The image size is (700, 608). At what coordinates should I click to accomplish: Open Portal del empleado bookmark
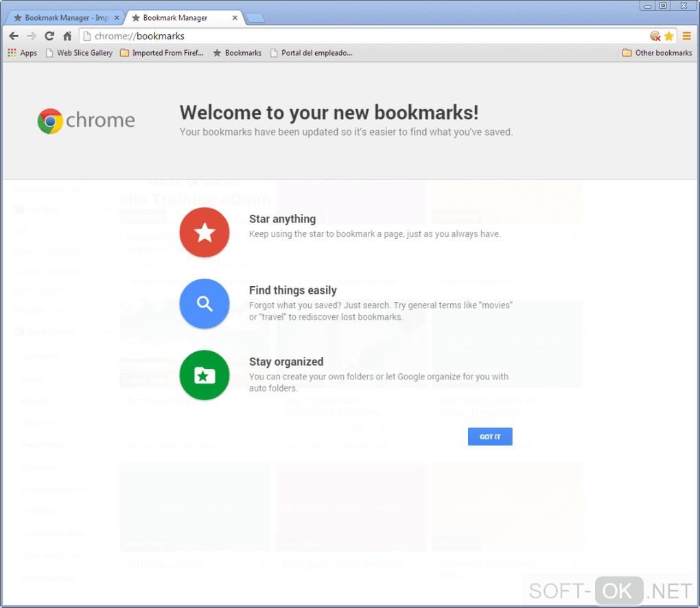(311, 53)
